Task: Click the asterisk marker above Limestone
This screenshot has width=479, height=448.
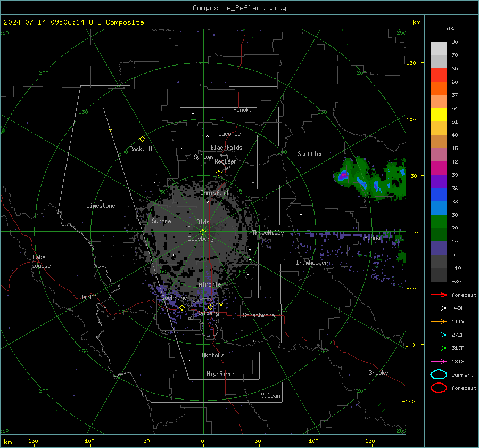Action: (101, 201)
